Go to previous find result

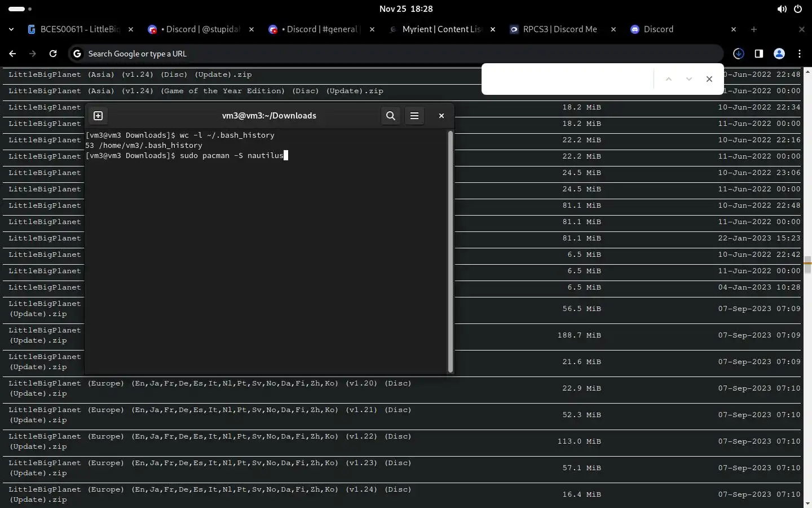click(x=669, y=79)
